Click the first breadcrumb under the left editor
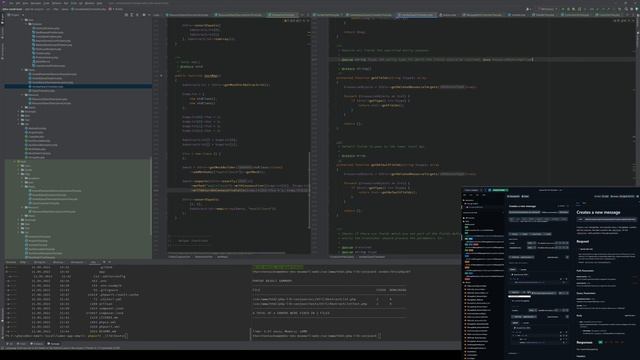 click(x=179, y=257)
